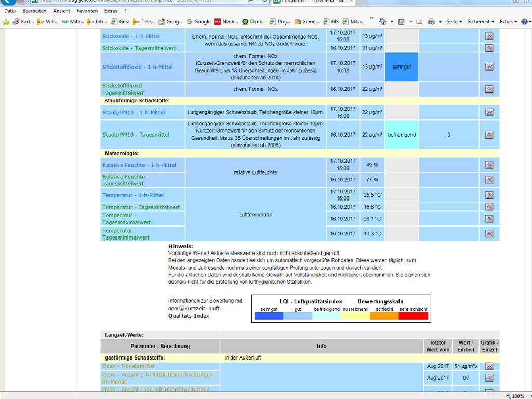Screen dimensions: 532x399
Task: Click the 'sehr gut' dark blue legend swatch
Action: [269, 316]
